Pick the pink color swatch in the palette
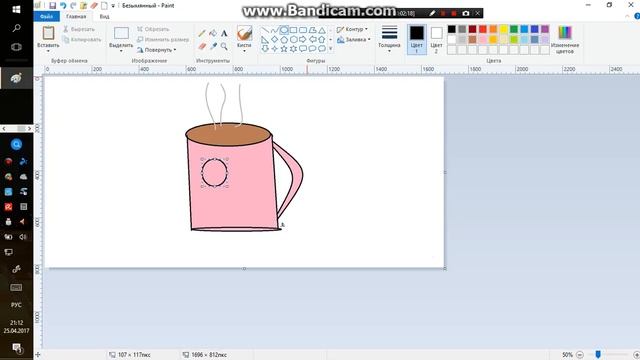The image size is (640, 360). (483, 40)
